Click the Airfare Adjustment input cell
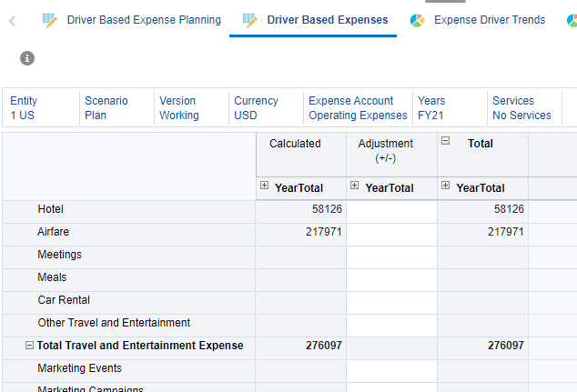 [391, 235]
